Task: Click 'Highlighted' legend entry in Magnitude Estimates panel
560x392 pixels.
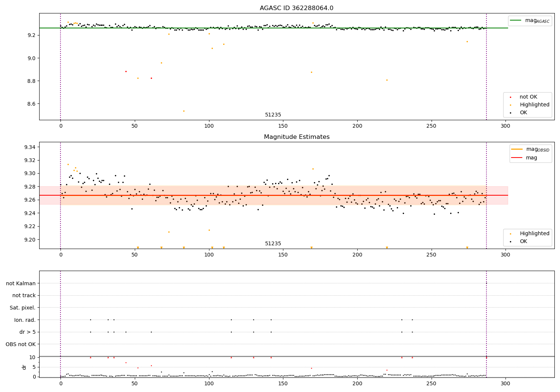Action: coord(535,234)
